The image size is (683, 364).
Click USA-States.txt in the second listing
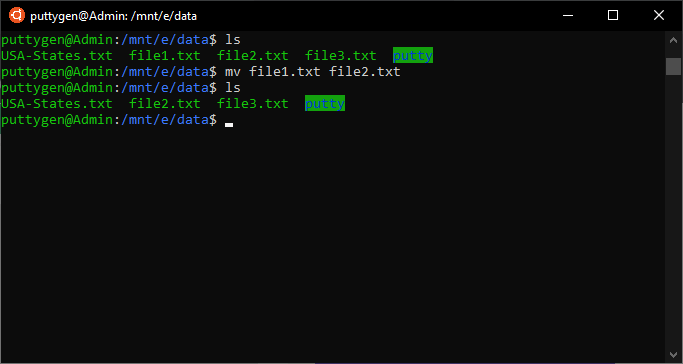click(x=57, y=104)
